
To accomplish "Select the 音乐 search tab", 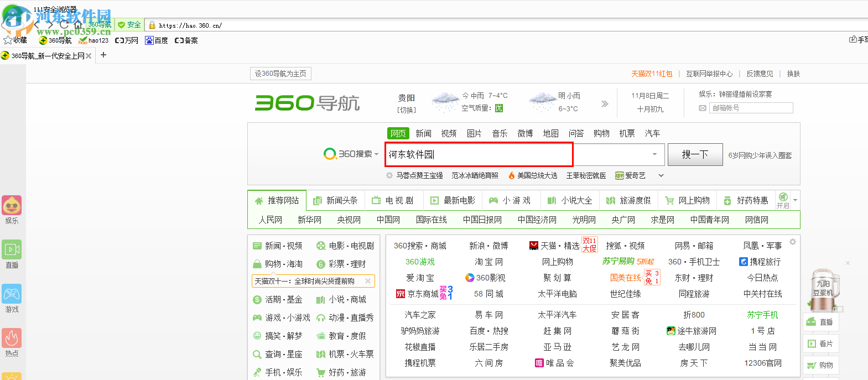I will [500, 133].
